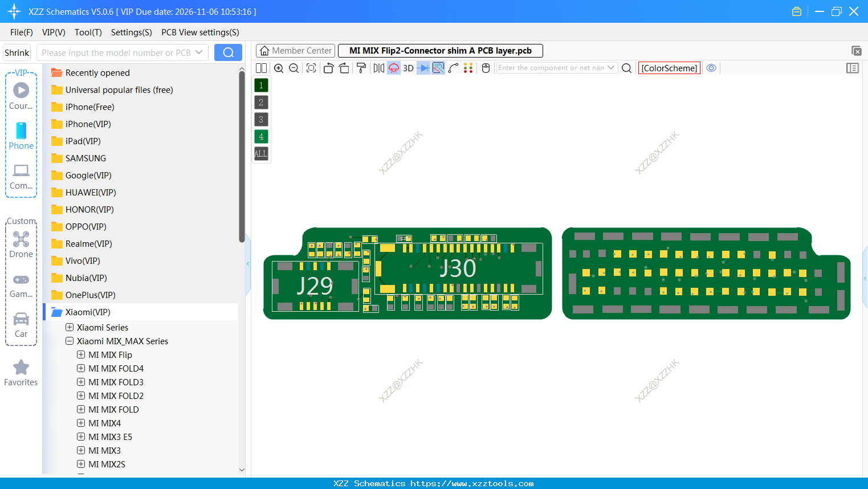Click the xzztools.com link in status bar
868x489 pixels.
tap(470, 483)
